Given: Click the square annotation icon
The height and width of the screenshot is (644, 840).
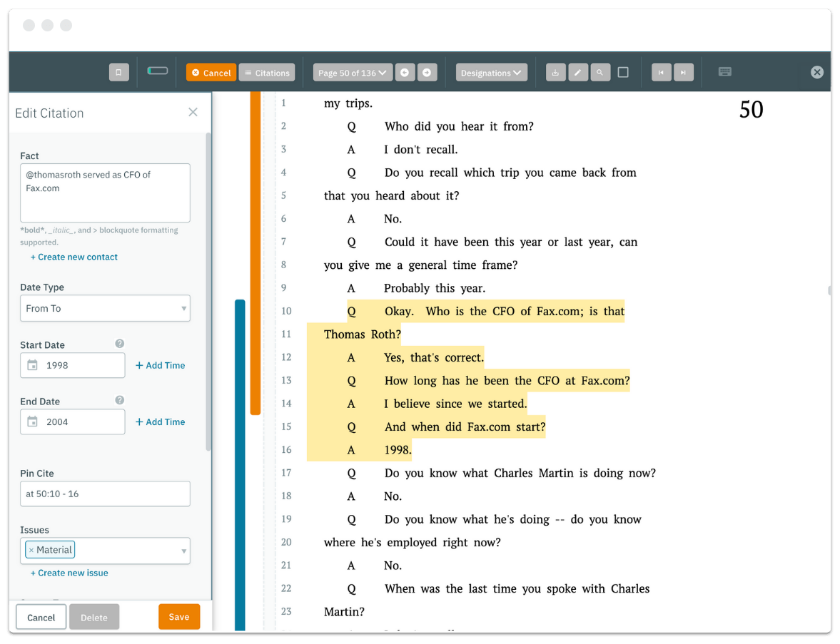Looking at the screenshot, I should 623,72.
